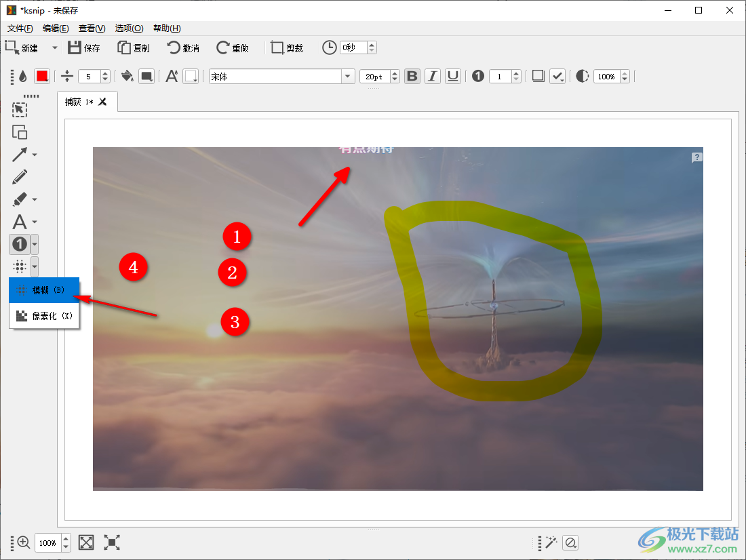Click the zoom fit-to-window icon
Screen dimensions: 746x560
(86, 542)
